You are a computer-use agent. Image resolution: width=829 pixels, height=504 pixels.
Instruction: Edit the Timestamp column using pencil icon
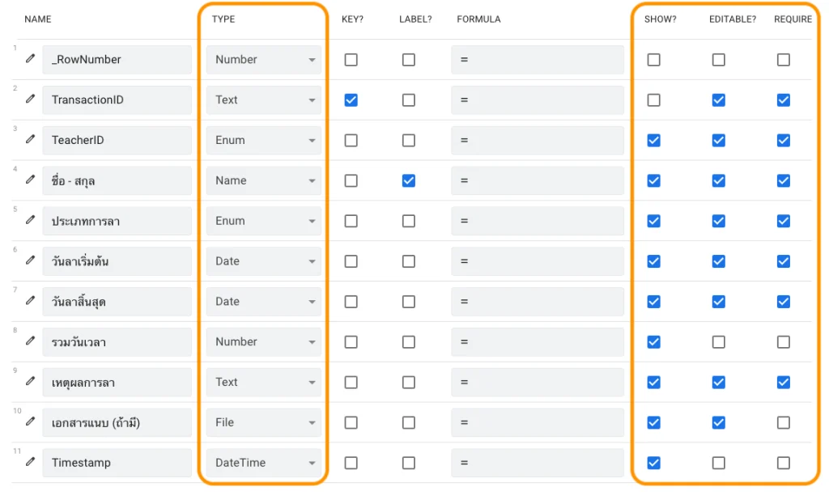click(30, 462)
